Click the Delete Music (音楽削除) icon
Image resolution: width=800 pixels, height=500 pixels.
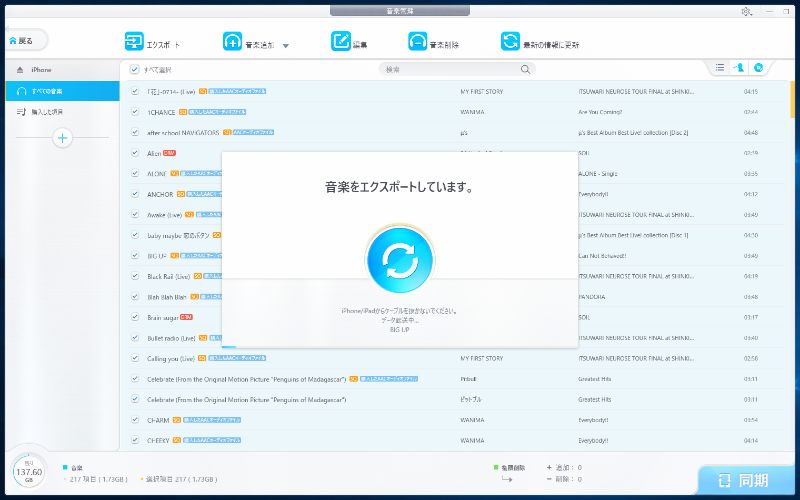tap(417, 41)
